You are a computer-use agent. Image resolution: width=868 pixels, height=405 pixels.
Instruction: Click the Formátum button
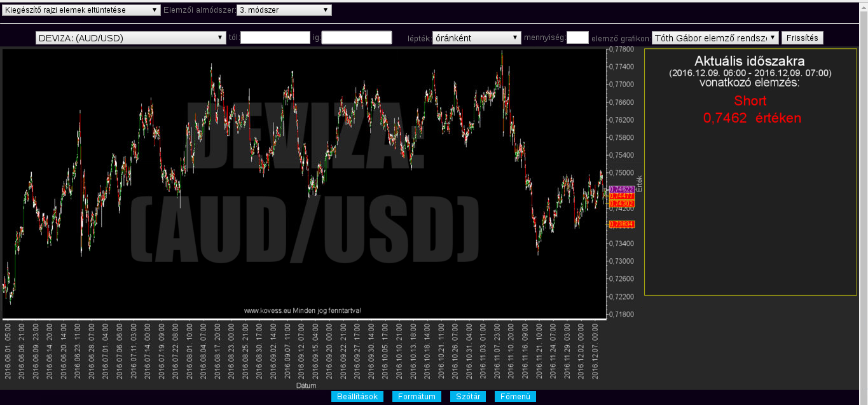[x=417, y=397]
